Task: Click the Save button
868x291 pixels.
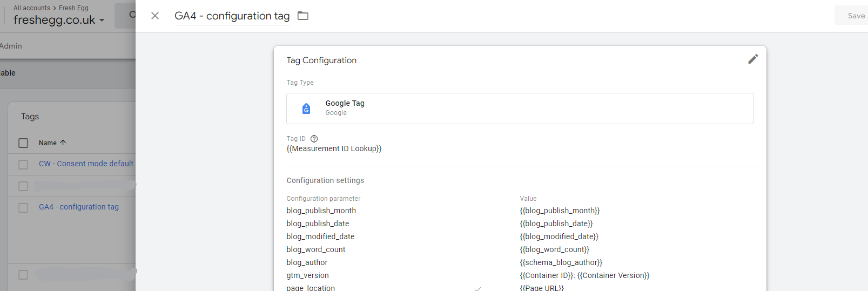Action: (x=856, y=16)
